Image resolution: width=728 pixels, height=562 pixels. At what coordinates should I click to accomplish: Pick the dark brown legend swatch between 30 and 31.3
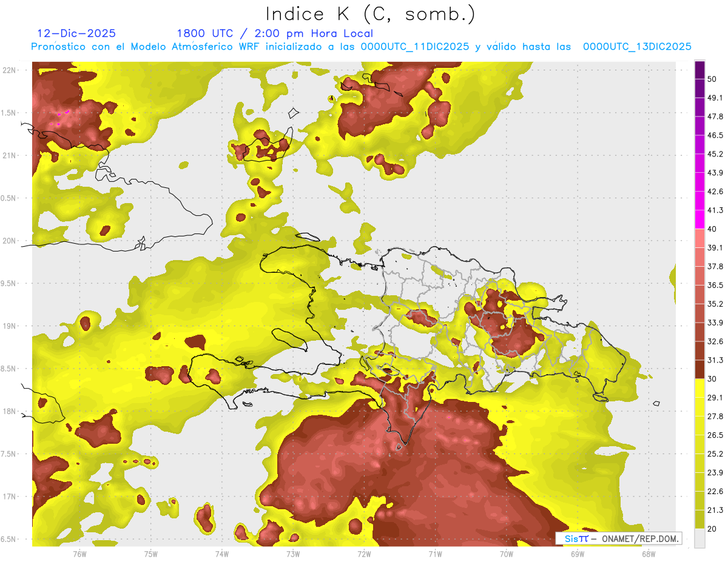point(699,369)
